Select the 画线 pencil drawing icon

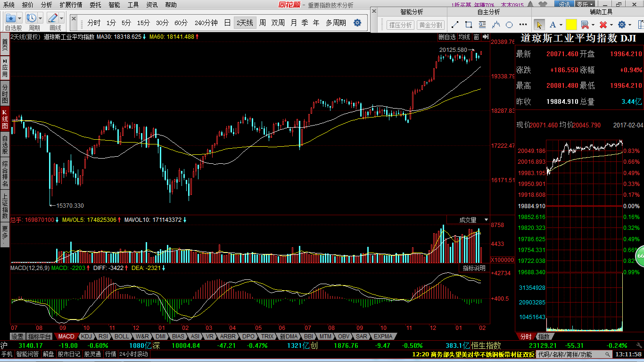point(53,18)
